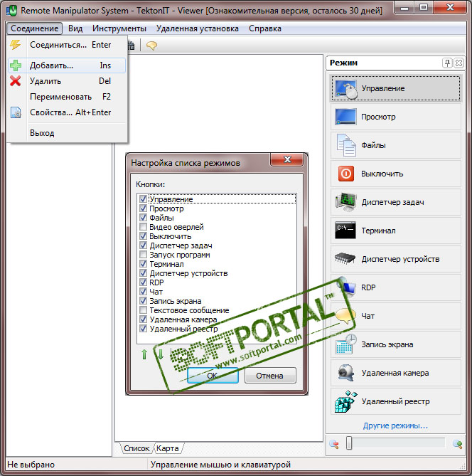The image size is (472, 476).
Task: Enable the Видео оверлей checkbox
Action: pyautogui.click(x=143, y=227)
